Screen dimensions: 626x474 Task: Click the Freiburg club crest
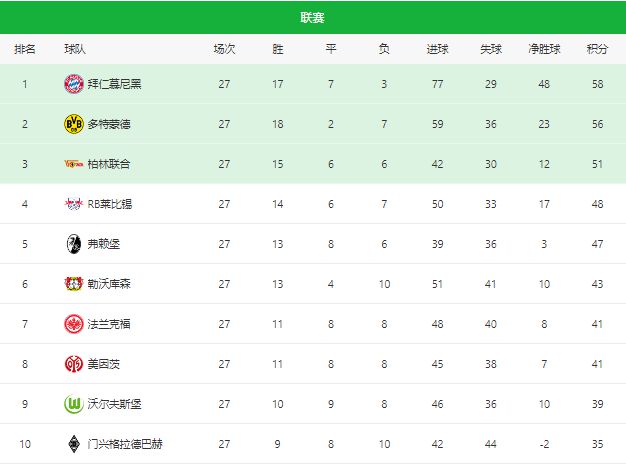(73, 244)
